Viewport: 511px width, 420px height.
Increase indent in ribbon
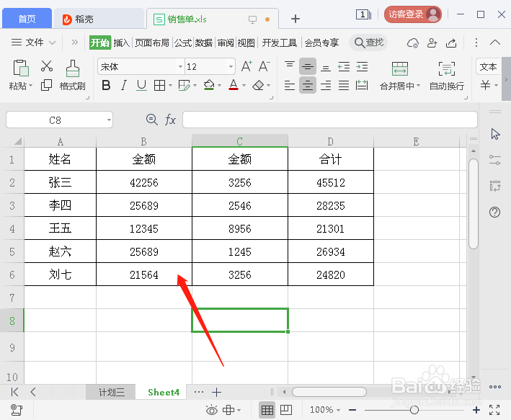(362, 66)
